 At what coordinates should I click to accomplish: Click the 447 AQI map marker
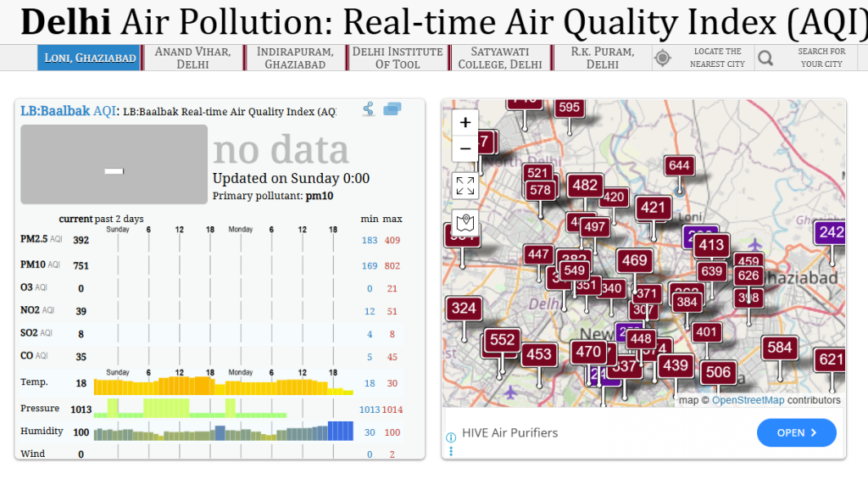tap(538, 254)
